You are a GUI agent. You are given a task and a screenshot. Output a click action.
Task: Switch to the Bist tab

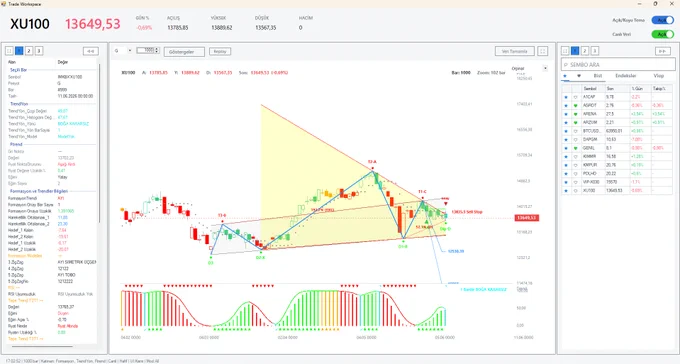point(598,76)
